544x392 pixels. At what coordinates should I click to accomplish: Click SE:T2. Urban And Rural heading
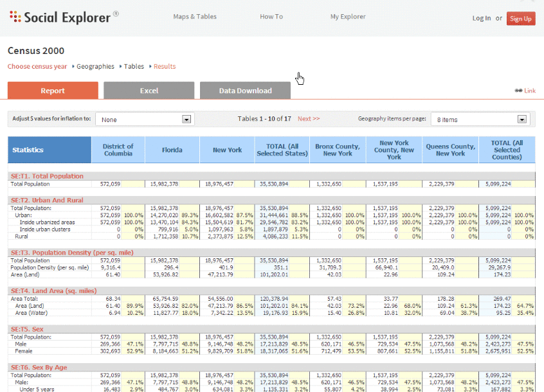point(47,200)
